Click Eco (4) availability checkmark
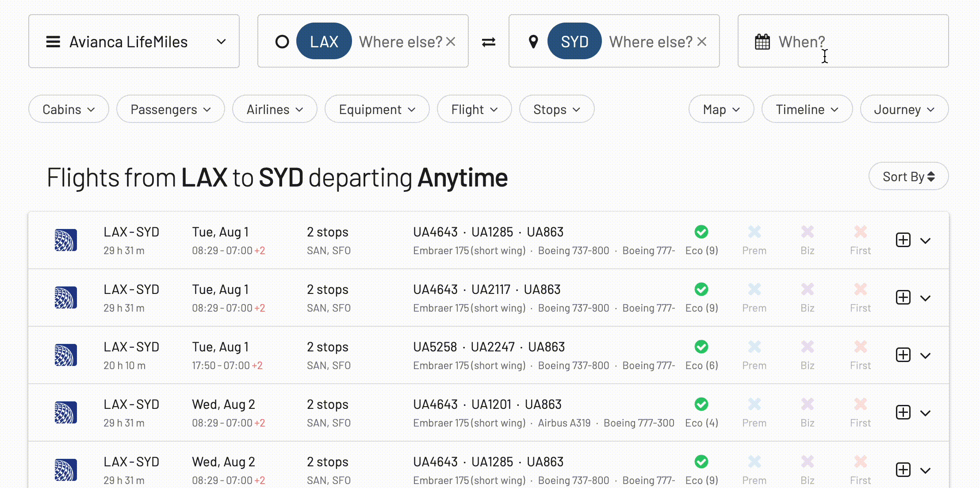 click(701, 404)
